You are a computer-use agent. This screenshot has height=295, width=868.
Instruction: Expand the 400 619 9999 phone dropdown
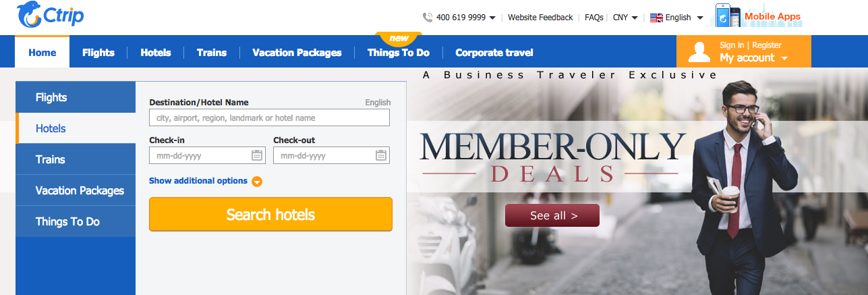(x=466, y=18)
